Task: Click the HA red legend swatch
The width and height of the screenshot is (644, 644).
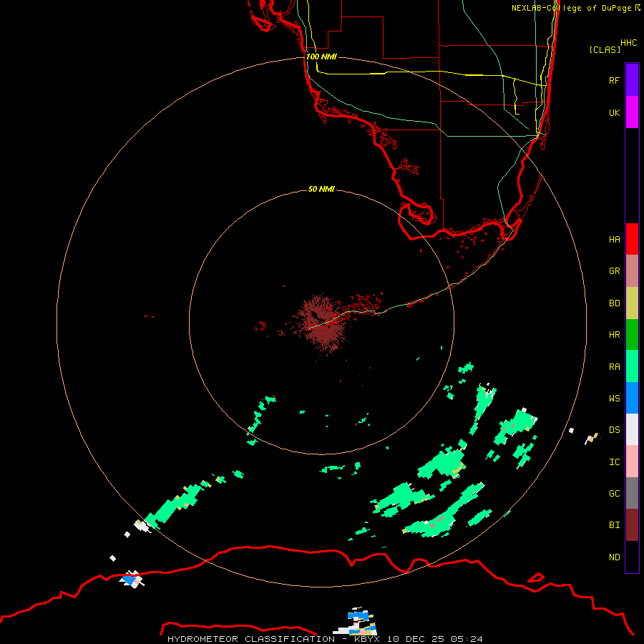Action: tap(632, 239)
